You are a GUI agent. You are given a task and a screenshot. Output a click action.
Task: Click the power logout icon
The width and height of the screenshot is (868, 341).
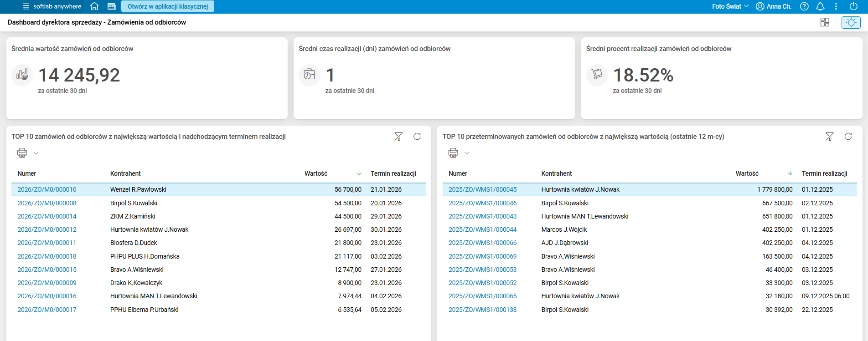(x=854, y=6)
